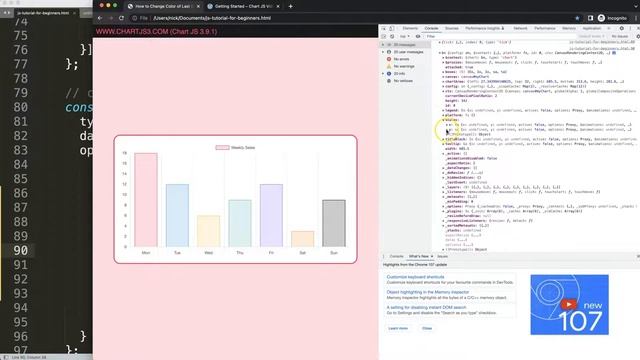The height and width of the screenshot is (360, 640).
Task: Switch to the Memory tab
Action: click(569, 28)
